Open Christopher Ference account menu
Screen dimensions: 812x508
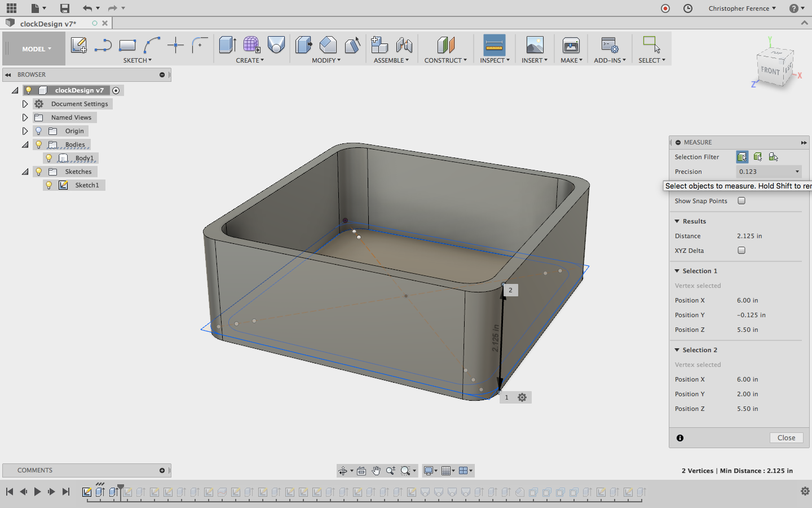(x=742, y=8)
